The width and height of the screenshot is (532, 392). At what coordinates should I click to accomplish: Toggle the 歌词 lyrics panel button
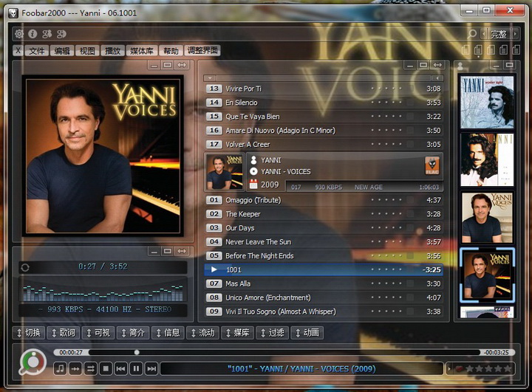coord(63,333)
